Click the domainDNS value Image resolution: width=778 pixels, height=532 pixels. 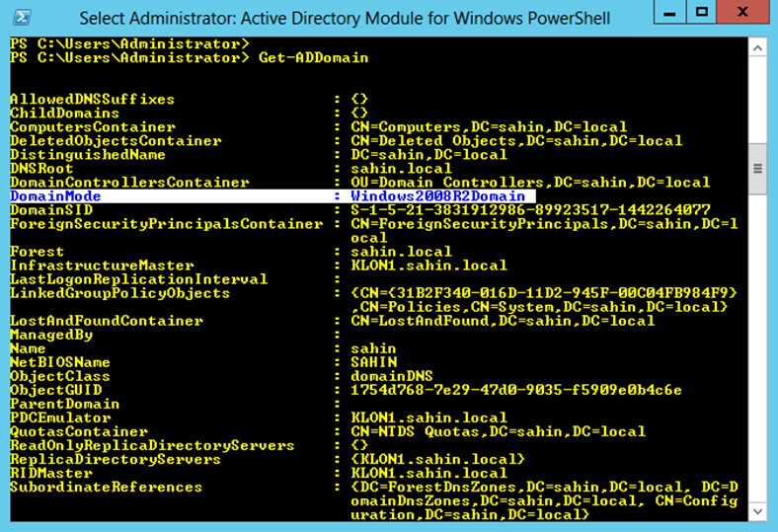click(x=392, y=376)
